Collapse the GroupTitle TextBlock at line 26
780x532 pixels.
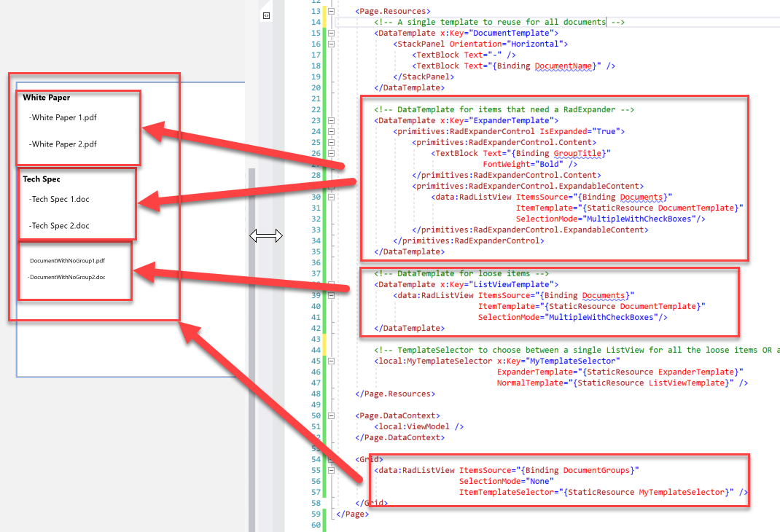tap(331, 153)
